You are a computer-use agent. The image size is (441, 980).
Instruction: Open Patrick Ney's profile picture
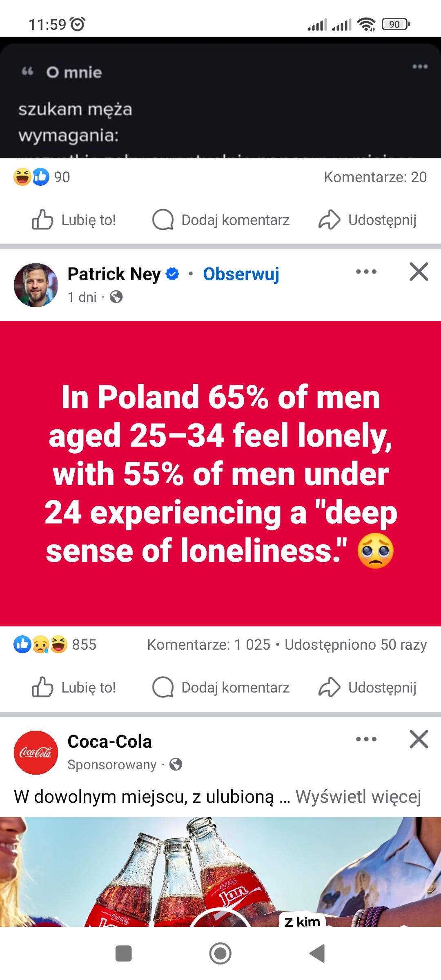[36, 285]
